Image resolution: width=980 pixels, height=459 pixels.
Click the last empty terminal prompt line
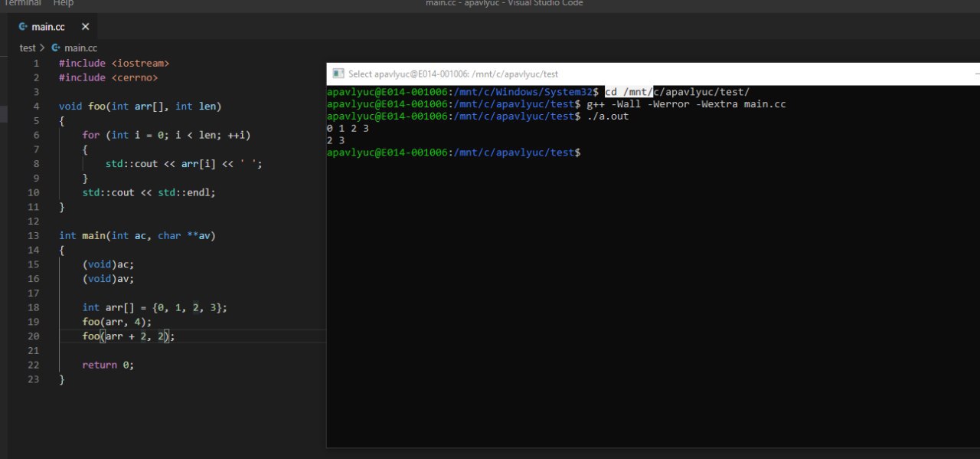[x=454, y=152]
